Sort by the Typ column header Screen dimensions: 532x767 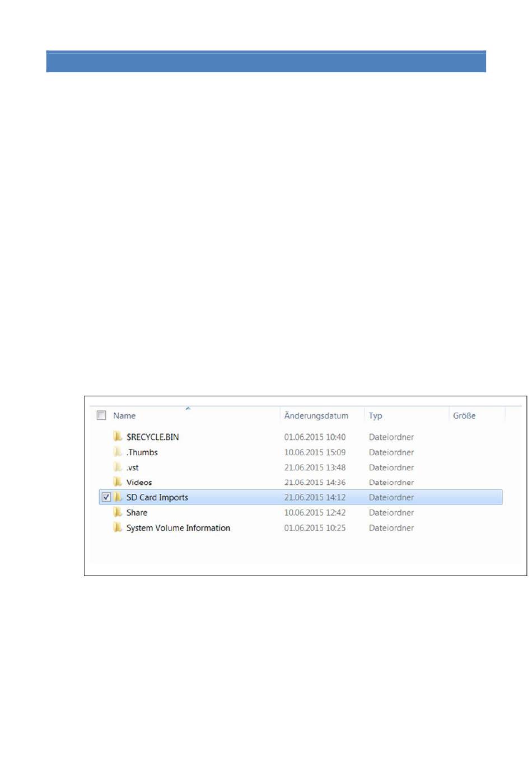click(x=375, y=416)
